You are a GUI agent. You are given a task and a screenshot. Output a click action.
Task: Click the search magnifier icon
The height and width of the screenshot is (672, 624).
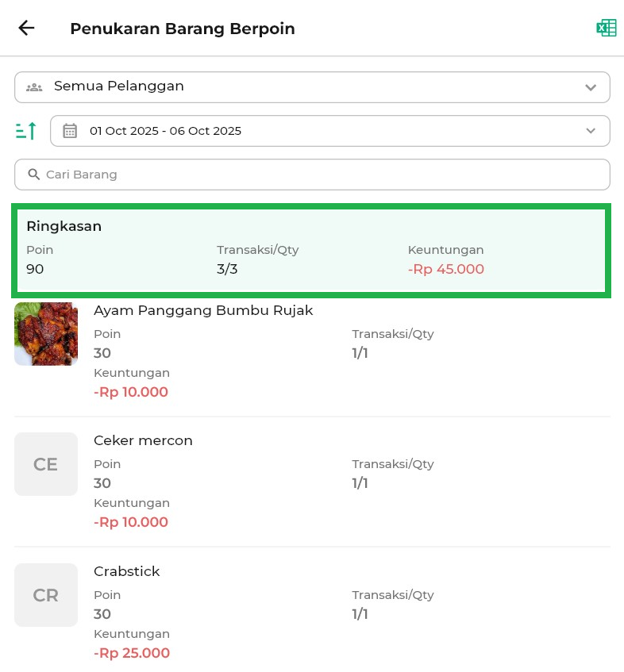point(34,175)
